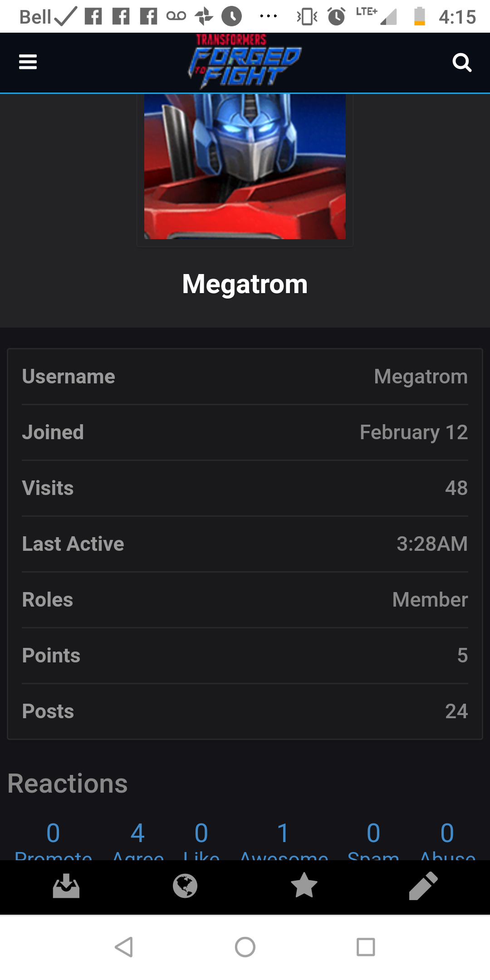Open the Android recent apps square
Image resolution: width=490 pixels, height=980 pixels.
[366, 947]
